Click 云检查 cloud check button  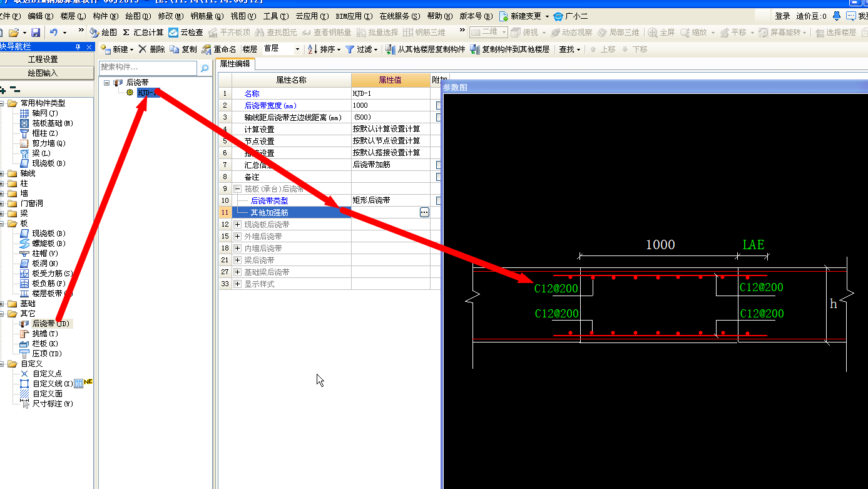(x=186, y=32)
